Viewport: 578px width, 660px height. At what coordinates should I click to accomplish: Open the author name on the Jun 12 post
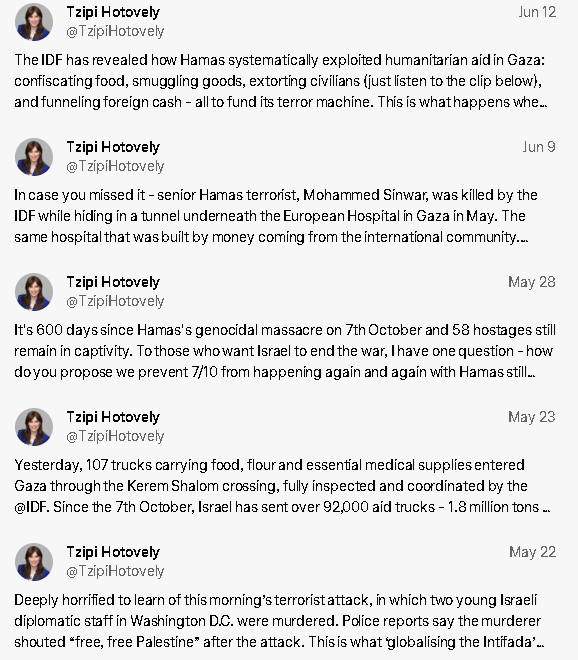tap(113, 12)
